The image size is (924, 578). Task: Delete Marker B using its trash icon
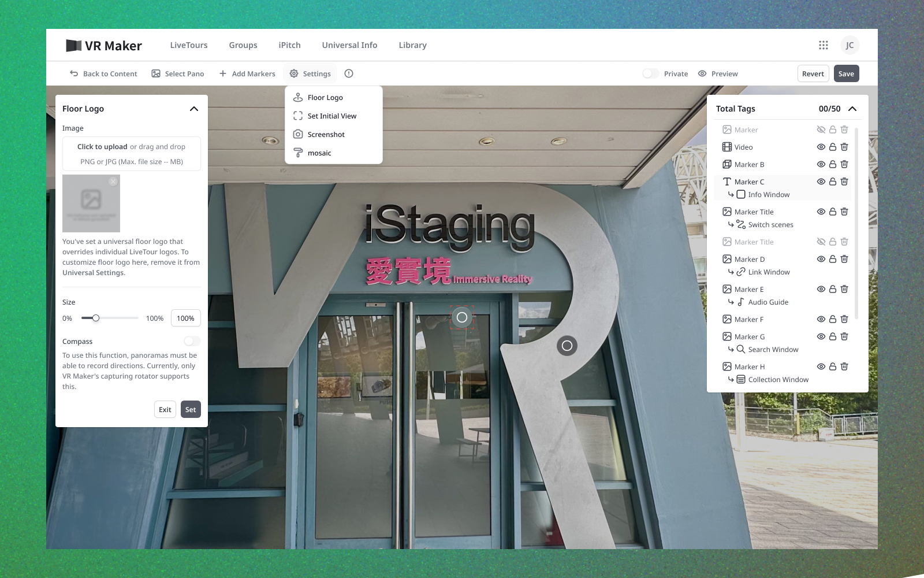point(844,164)
